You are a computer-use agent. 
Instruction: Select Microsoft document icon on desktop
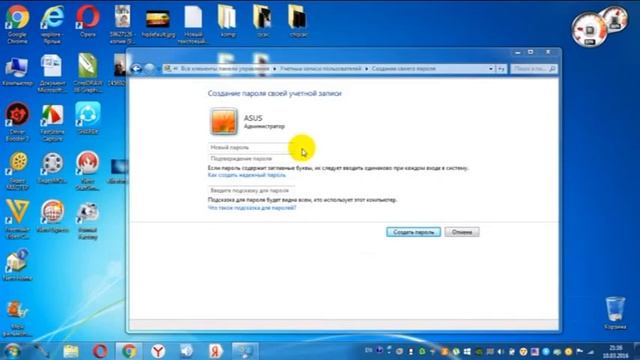coord(52,73)
